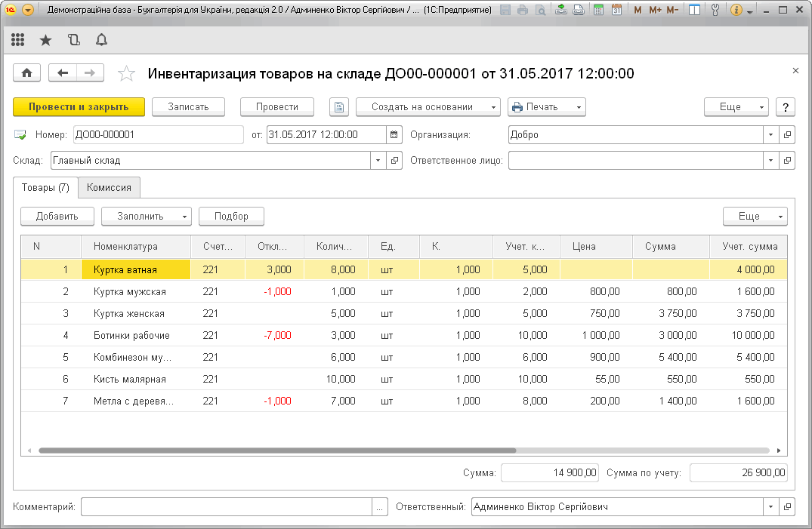Open Favorites star in top panel
Screen dimensions: 812x529
click(46, 40)
